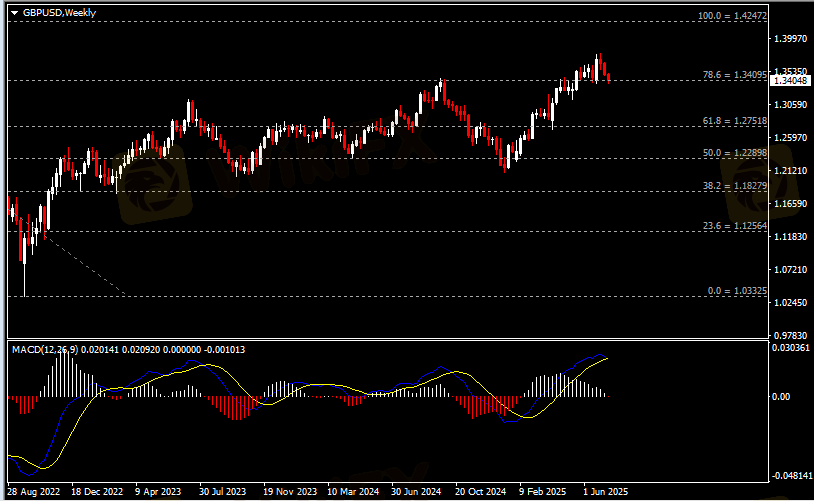Click the 9 Feb 2025 date label
The image size is (814, 501).
(x=542, y=491)
